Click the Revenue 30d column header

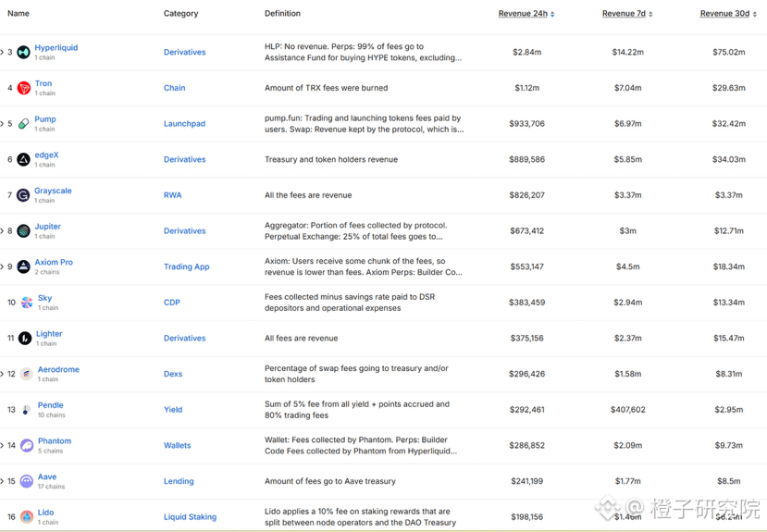(725, 14)
